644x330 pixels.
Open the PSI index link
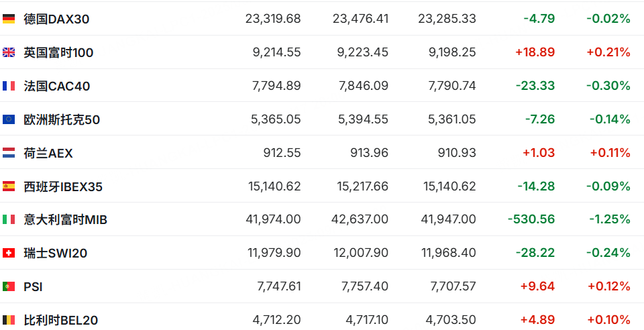coord(33,286)
